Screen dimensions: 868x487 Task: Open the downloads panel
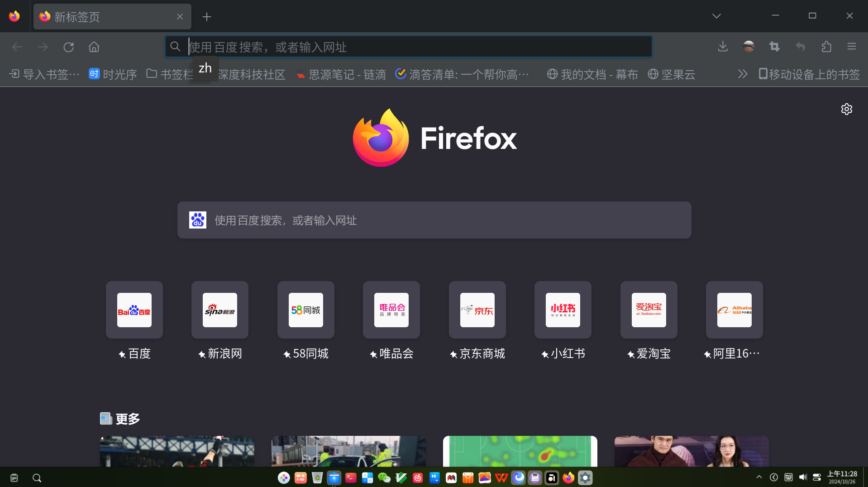723,47
